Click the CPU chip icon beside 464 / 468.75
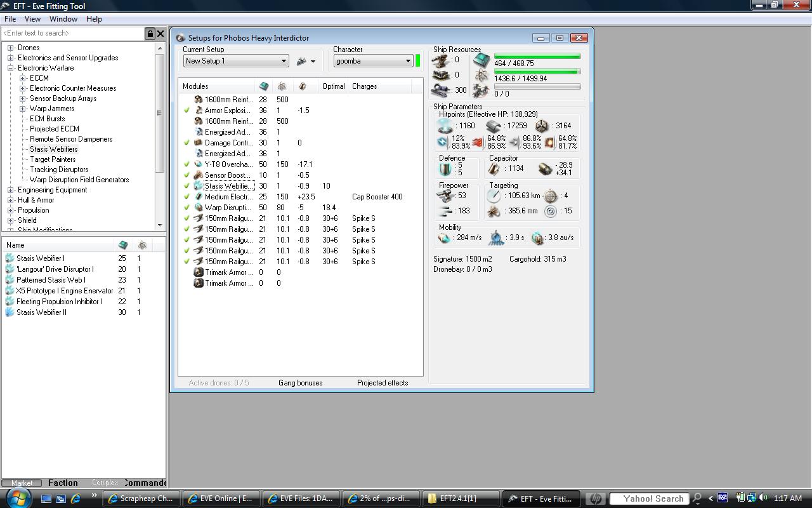812x508 pixels. [481, 60]
